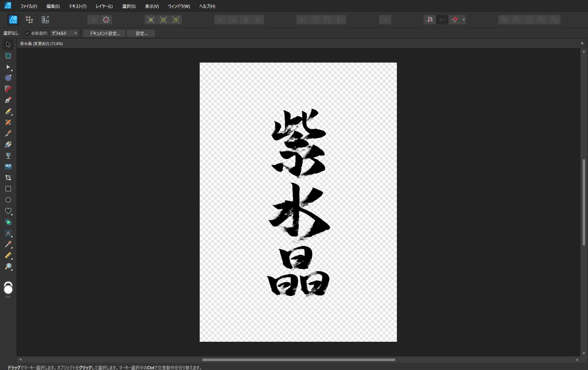Image resolution: width=588 pixels, height=370 pixels.
Task: Switch to the Export Persona
Action: (45, 20)
